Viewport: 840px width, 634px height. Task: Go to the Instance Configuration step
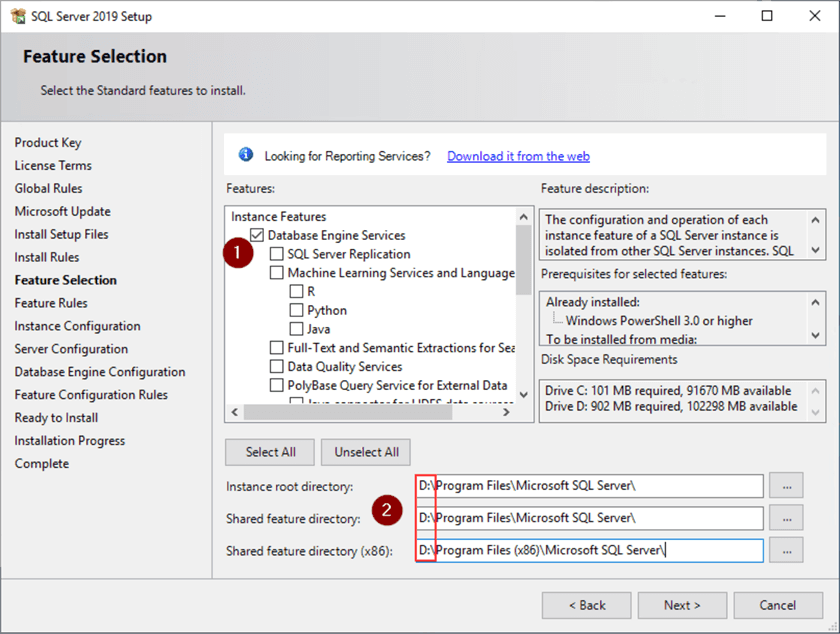coord(77,326)
